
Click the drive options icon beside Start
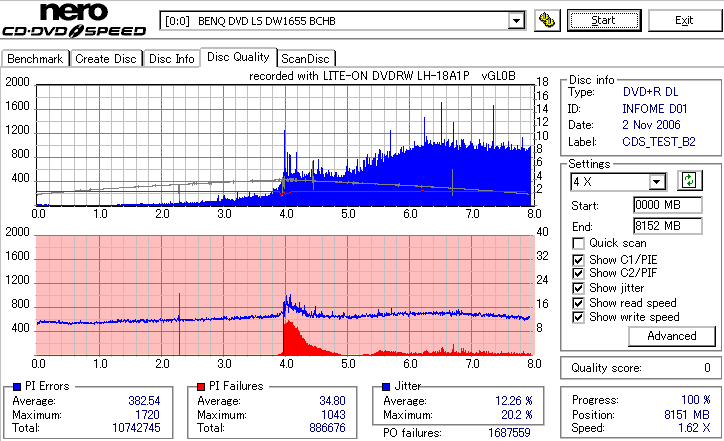[x=547, y=20]
